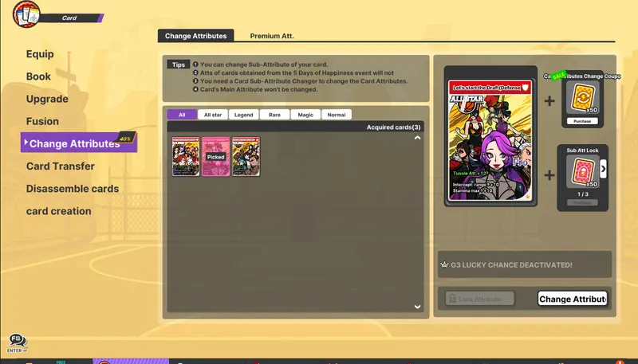Select the third acquired card thumbnail
The image size is (638, 364).
(x=246, y=156)
